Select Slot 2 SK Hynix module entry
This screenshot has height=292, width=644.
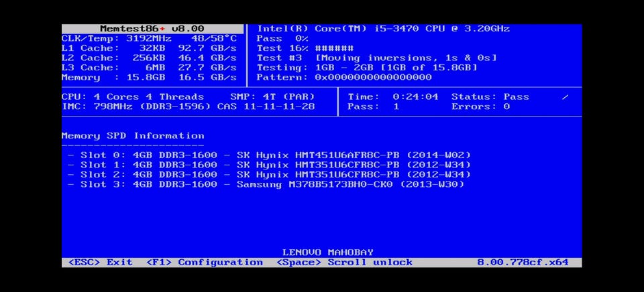click(x=270, y=175)
